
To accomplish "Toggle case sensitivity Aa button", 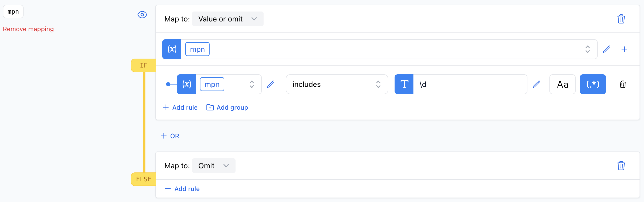I will pos(563,84).
